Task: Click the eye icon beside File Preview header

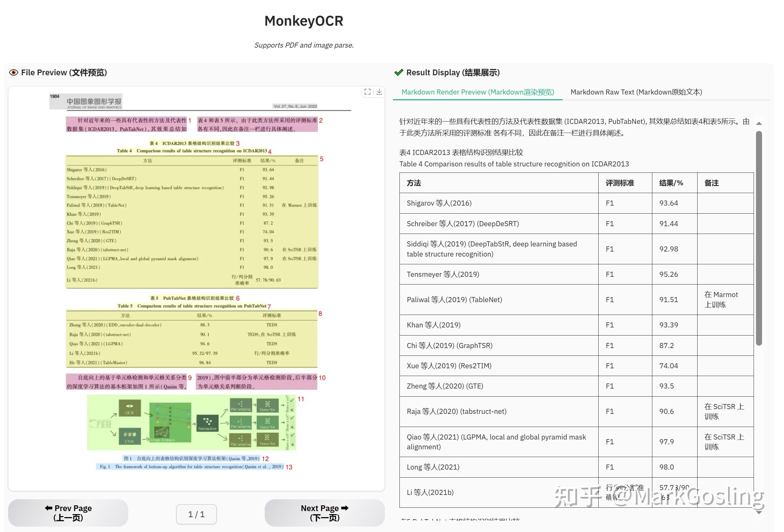Action: pos(14,72)
